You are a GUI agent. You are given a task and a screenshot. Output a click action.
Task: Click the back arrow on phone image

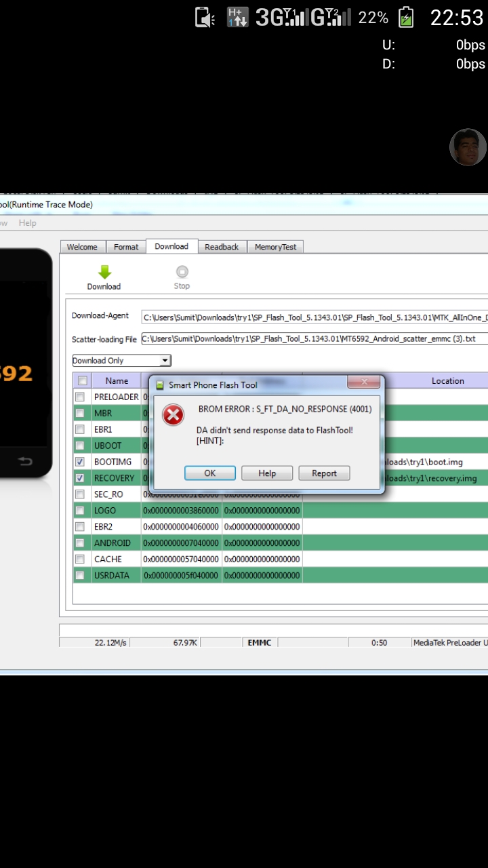25,461
